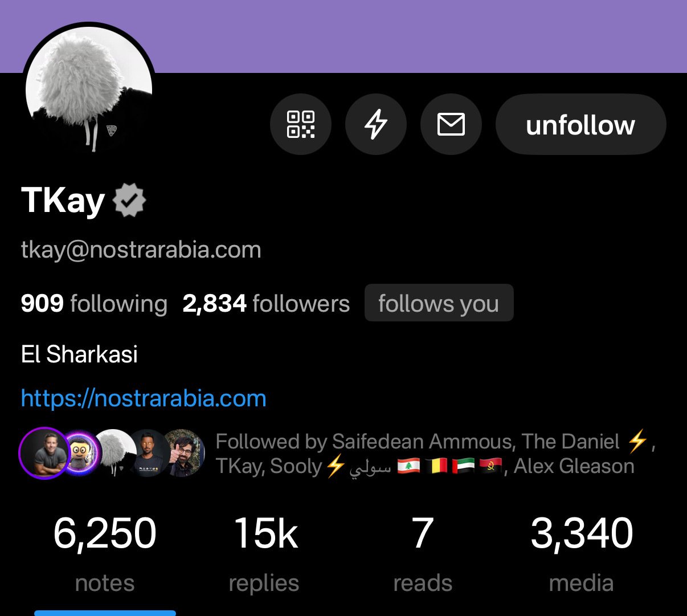Tap the lightning zap icon button
Screen dimensions: 687x616
tap(376, 124)
